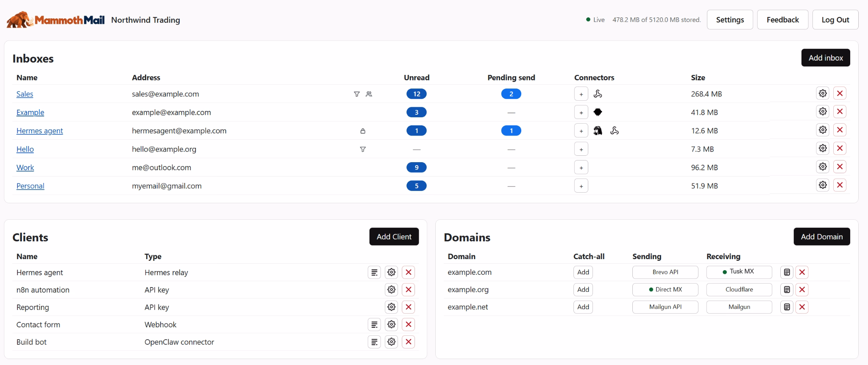Open logs icon for Contact form client

pos(374,324)
